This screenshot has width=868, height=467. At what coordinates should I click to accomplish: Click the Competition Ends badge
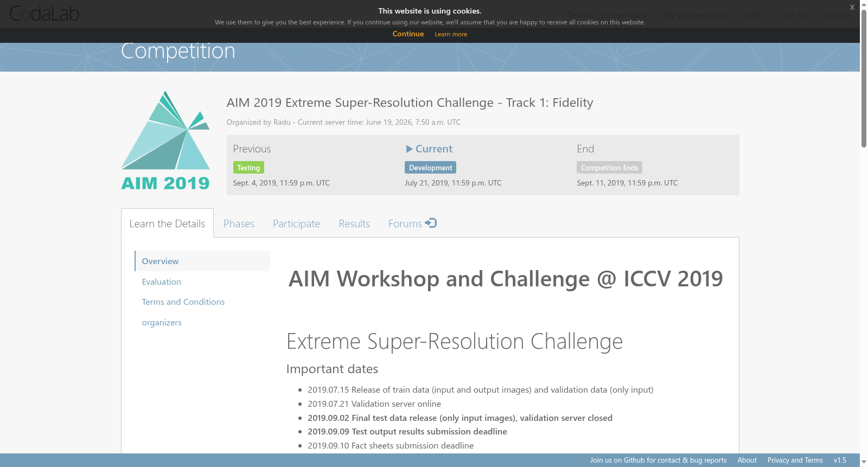pyautogui.click(x=609, y=168)
